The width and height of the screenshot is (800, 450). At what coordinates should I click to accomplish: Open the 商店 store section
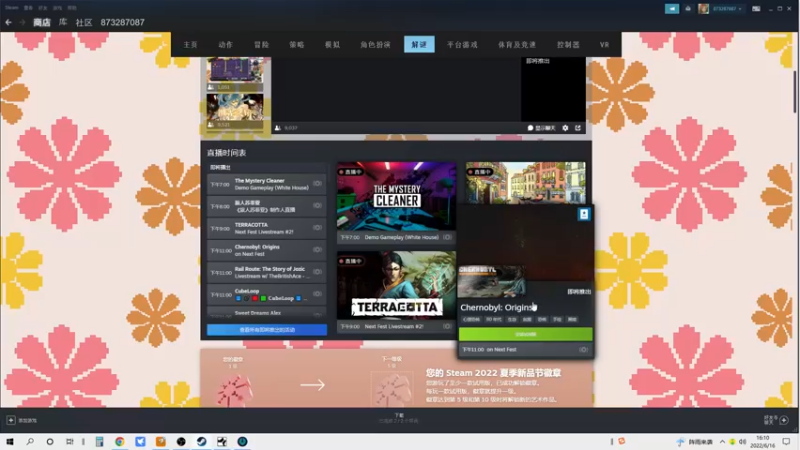pyautogui.click(x=42, y=22)
